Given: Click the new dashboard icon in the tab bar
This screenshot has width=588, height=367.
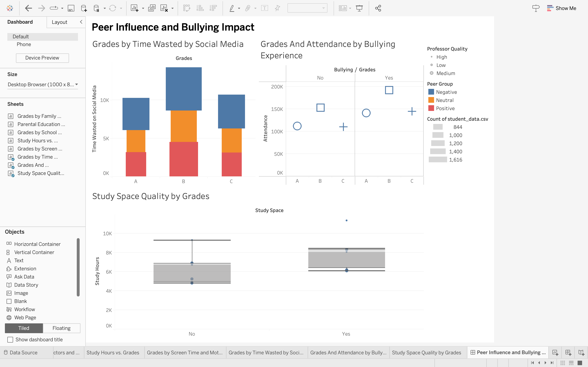Looking at the screenshot, I should [568, 353].
